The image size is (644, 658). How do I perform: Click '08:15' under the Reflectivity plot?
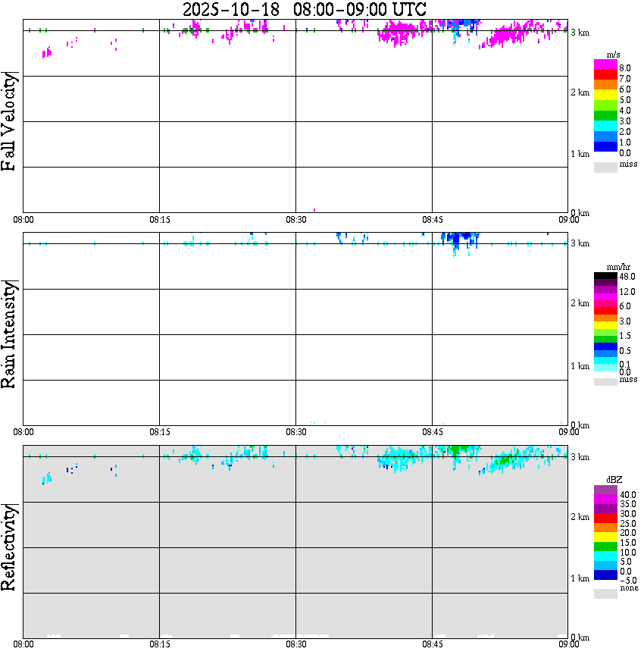pos(160,644)
